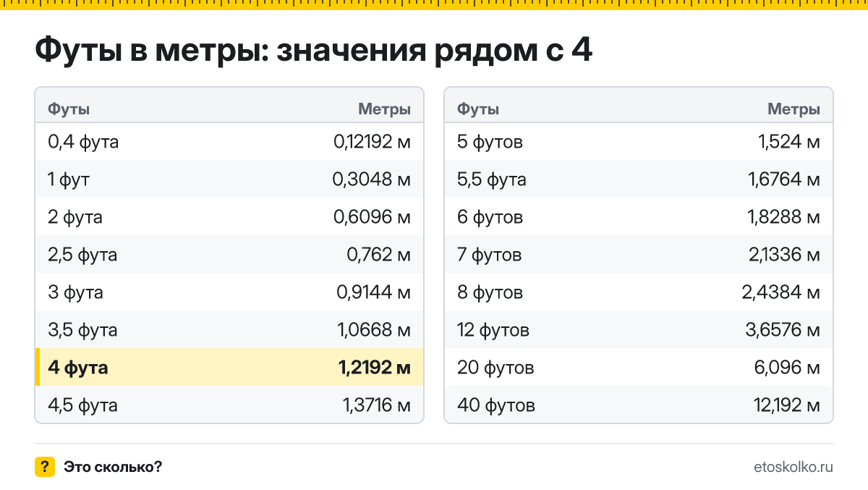This screenshot has height=490, width=868.
Task: Click the heading 'Футы в метры: значения рядом с 4'
Action: pyautogui.click(x=314, y=51)
